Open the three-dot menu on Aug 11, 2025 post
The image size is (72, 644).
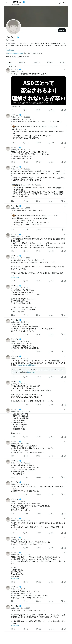(65, 235)
